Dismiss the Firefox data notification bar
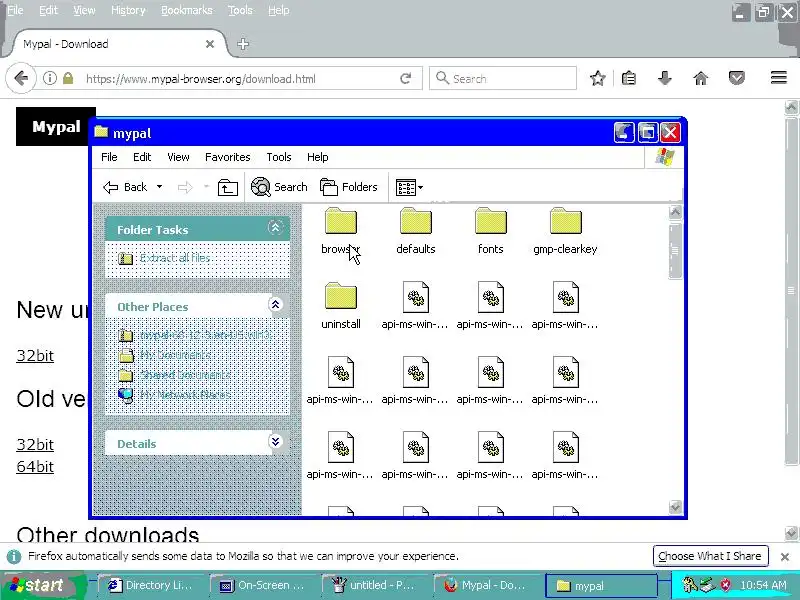This screenshot has width=800, height=600. click(785, 557)
